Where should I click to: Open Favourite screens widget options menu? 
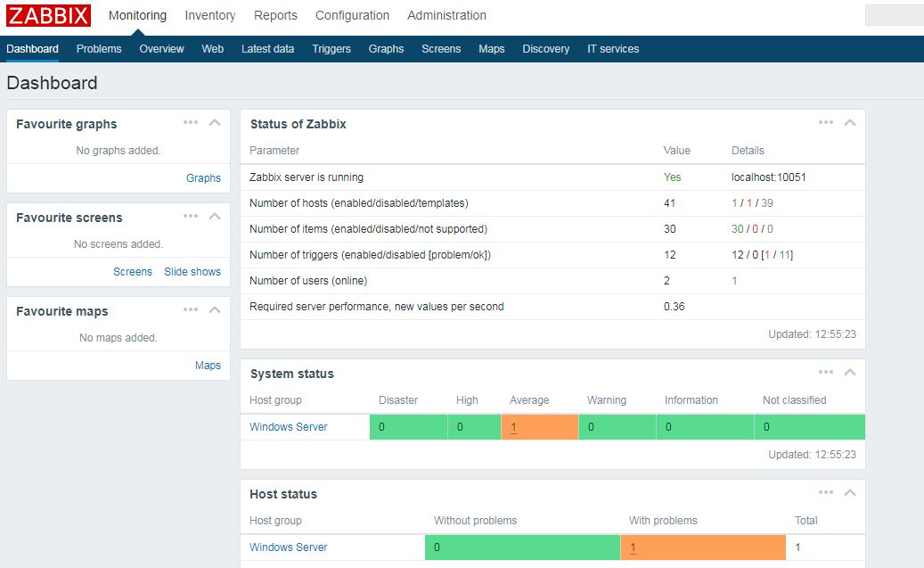coord(191,217)
